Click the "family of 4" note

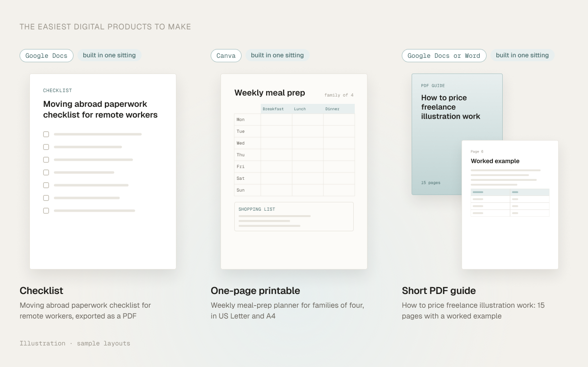click(x=339, y=95)
